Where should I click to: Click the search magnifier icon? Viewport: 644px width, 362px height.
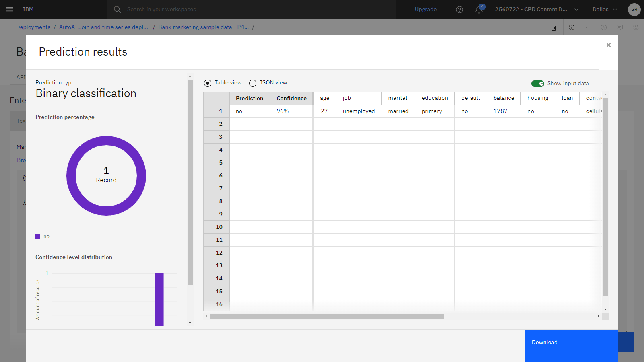click(x=117, y=10)
